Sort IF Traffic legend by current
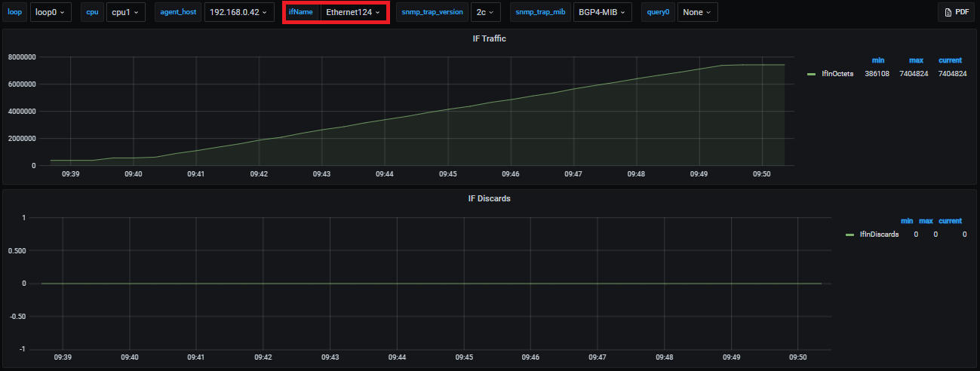This screenshot has height=371, width=980. (x=950, y=60)
